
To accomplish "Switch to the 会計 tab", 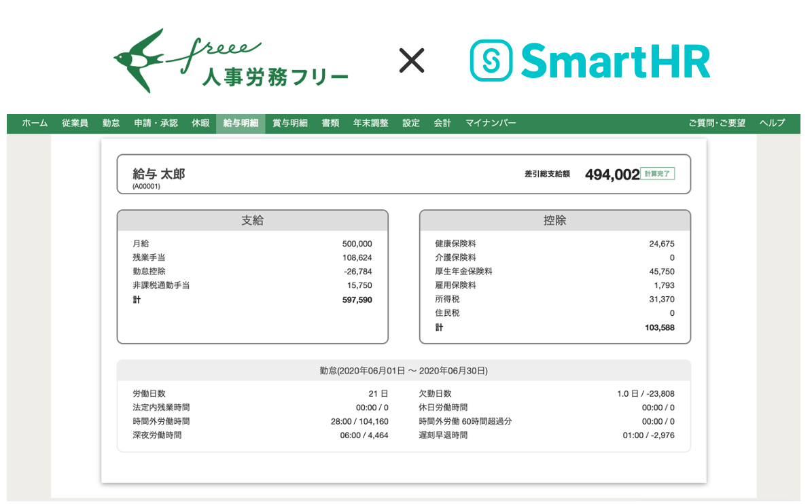I will [x=442, y=124].
